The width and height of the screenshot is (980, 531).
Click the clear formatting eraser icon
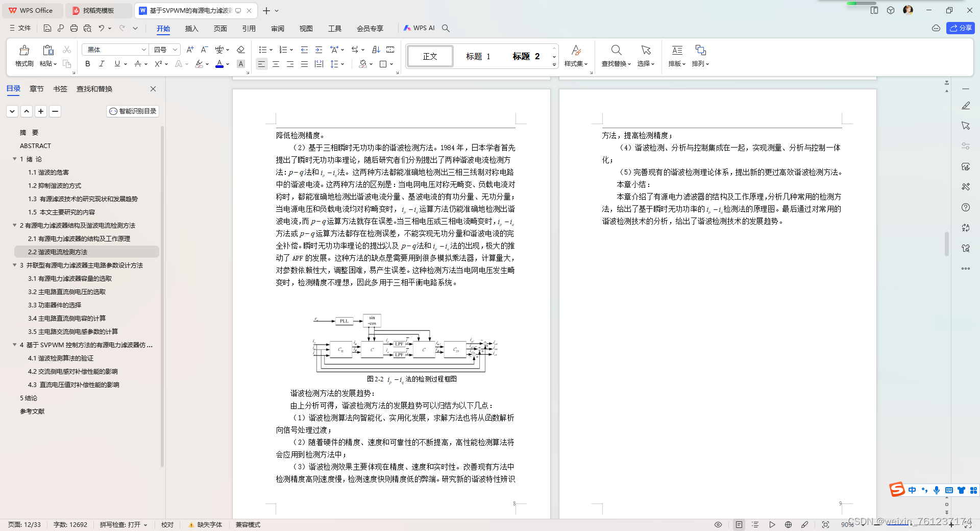[241, 50]
